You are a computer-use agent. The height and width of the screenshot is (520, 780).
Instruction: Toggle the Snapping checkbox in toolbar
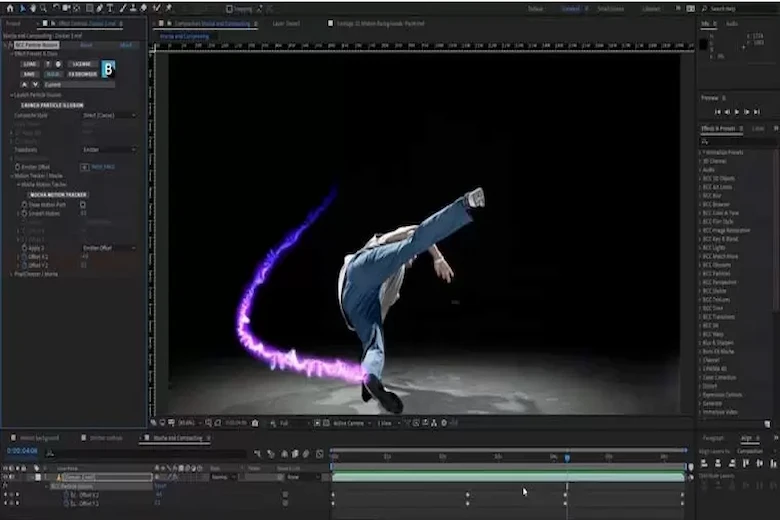(229, 8)
